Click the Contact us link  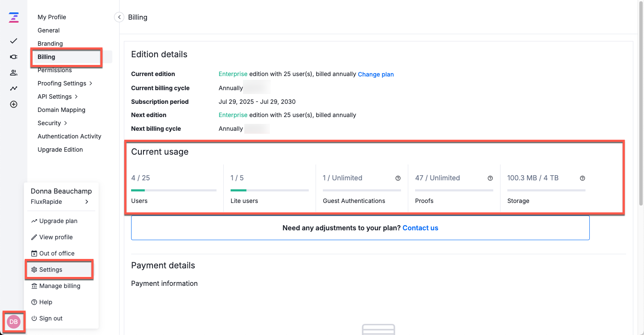click(x=420, y=228)
